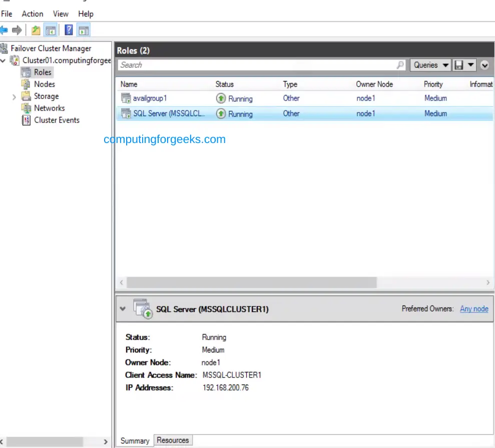The height and width of the screenshot is (448, 495).
Task: Click the Informat column header
Action: [x=481, y=84]
